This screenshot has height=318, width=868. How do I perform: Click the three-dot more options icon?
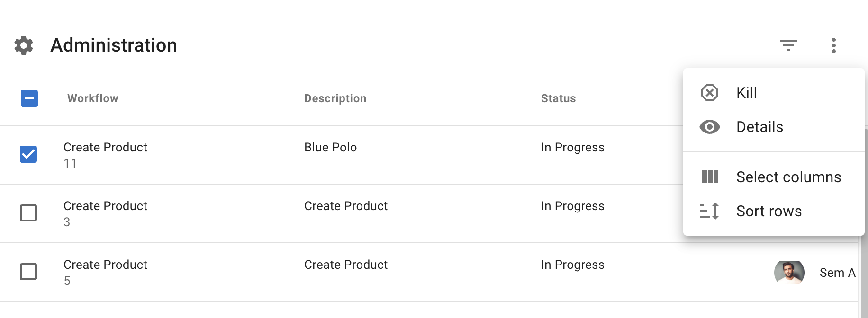click(x=833, y=45)
